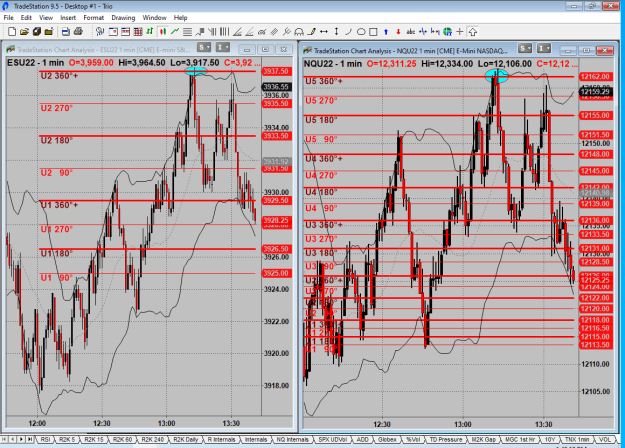Switch to the VOL tab
Image resolution: width=625 pixels, height=448 pixels.
coord(605,439)
